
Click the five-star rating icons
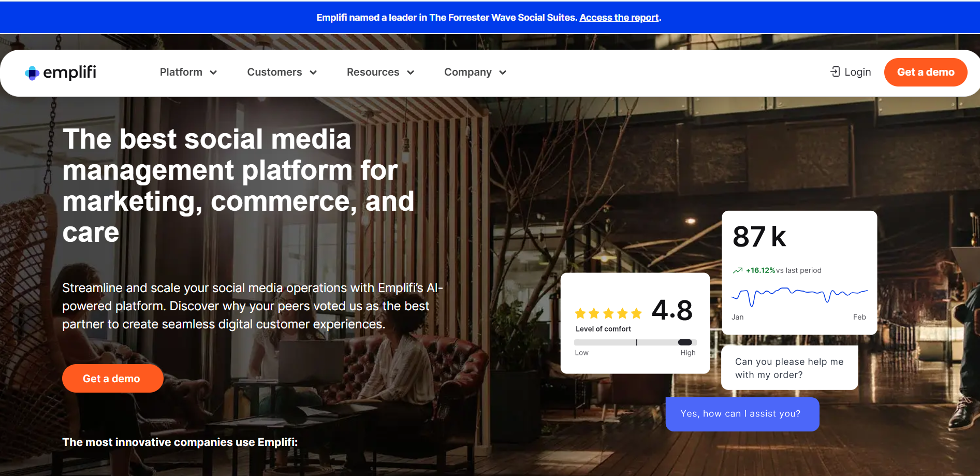(608, 313)
